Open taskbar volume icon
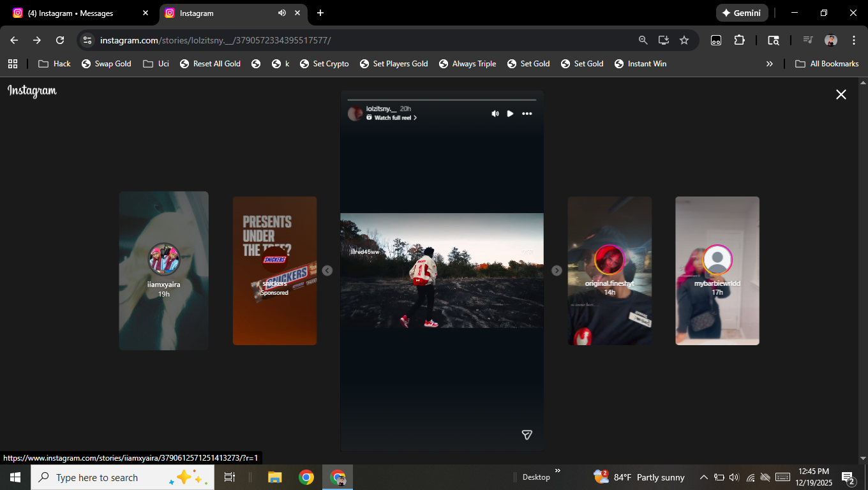Image resolution: width=868 pixels, height=490 pixels. [734, 477]
